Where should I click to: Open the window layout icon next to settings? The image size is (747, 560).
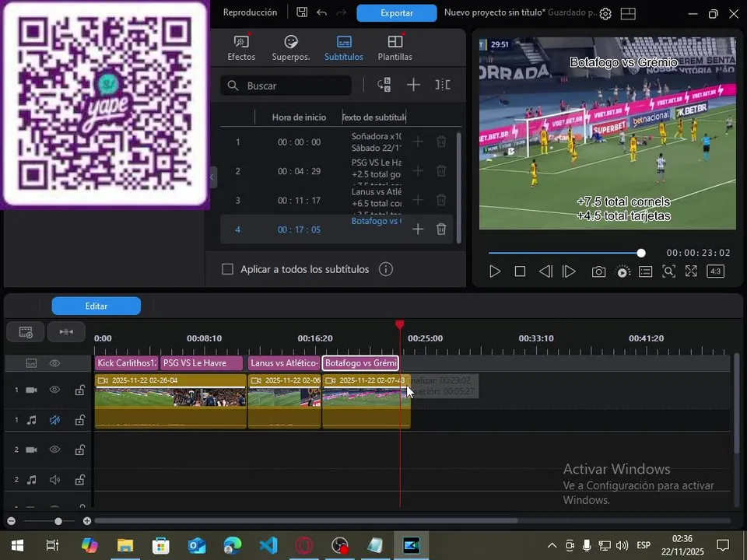click(x=628, y=14)
